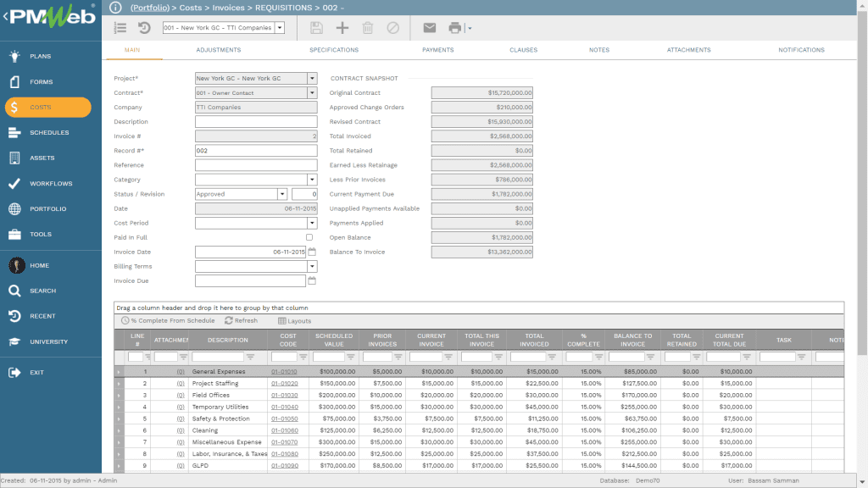Click the Reference input field
The image size is (868, 488).
[x=256, y=165]
